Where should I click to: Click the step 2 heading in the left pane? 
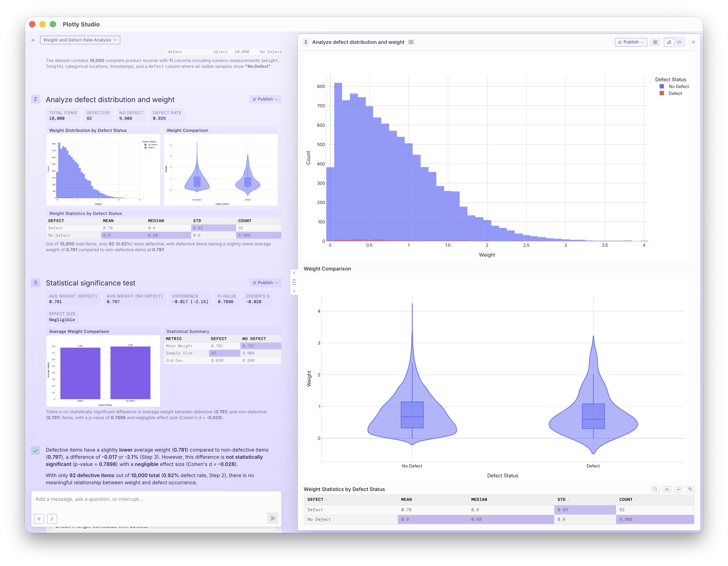110,100
